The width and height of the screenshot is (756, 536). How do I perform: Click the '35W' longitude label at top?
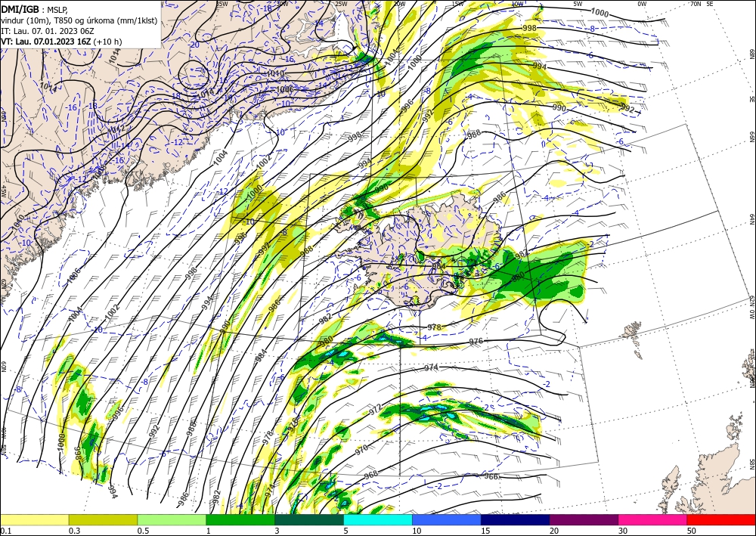pos(222,4)
